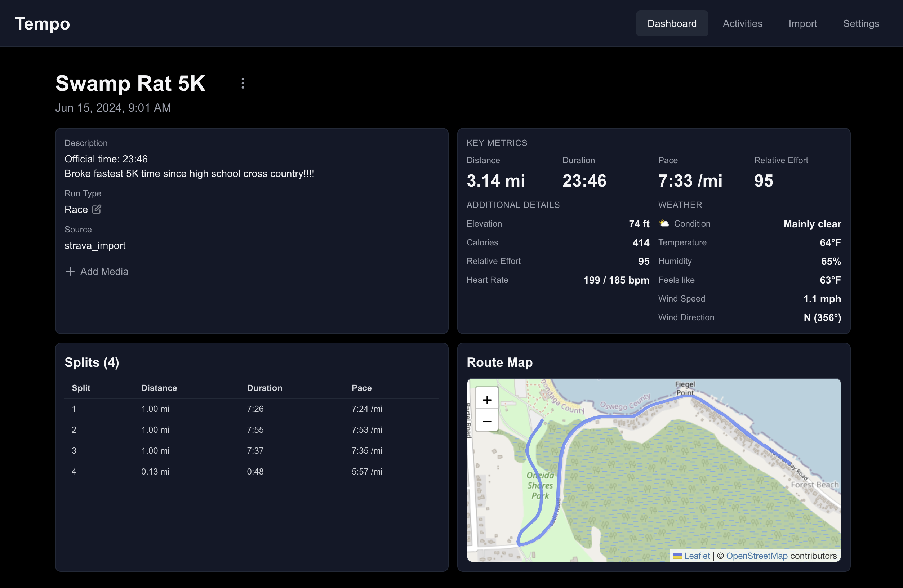Open the Dashboard tab
The width and height of the screenshot is (903, 588).
click(x=672, y=23)
